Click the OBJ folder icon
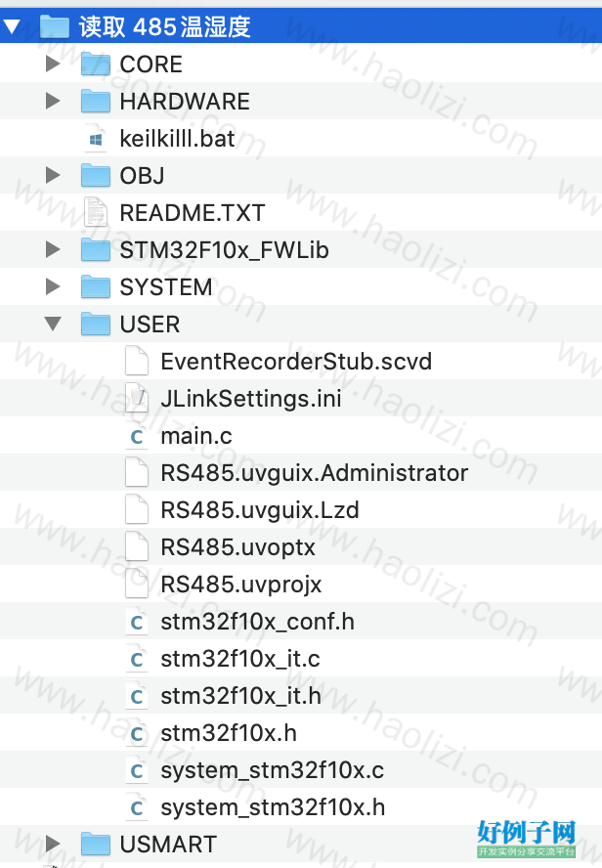The width and height of the screenshot is (602, 868). (x=95, y=176)
